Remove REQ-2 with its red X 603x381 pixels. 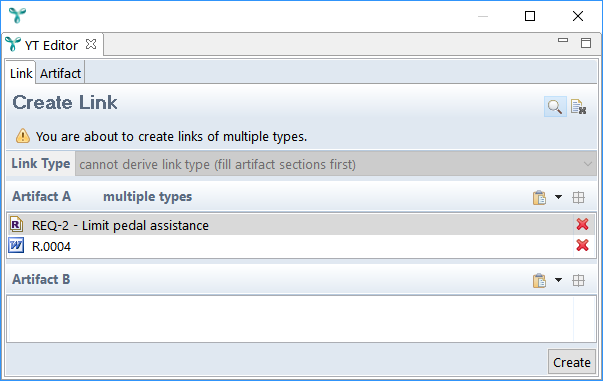(x=582, y=224)
